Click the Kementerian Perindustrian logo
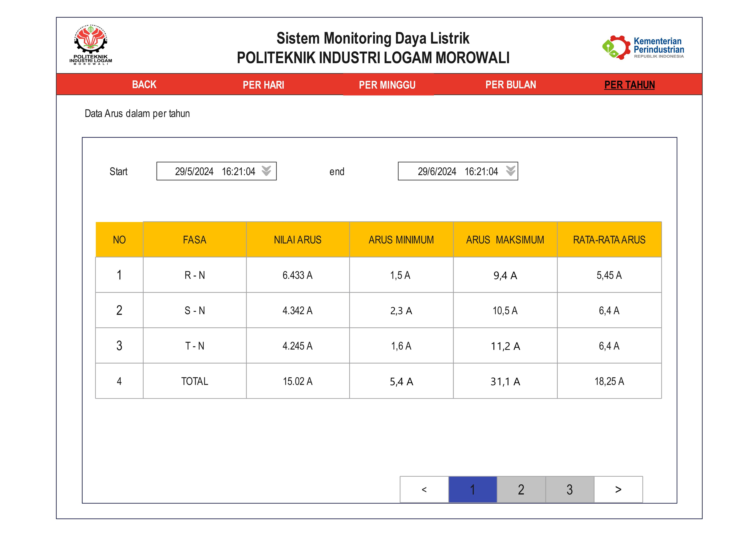Viewport: 756px width, 535px height. (643, 47)
